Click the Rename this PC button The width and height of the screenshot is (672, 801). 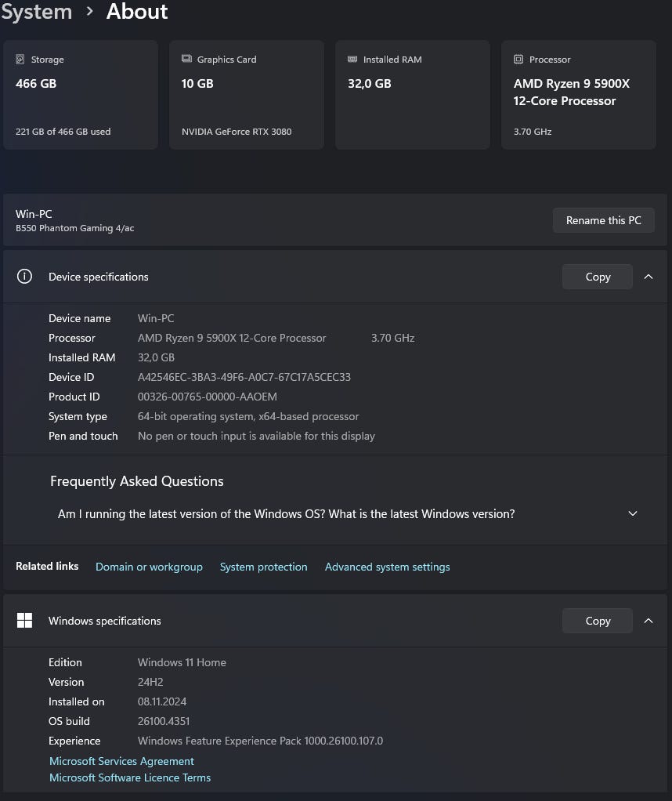click(x=603, y=220)
